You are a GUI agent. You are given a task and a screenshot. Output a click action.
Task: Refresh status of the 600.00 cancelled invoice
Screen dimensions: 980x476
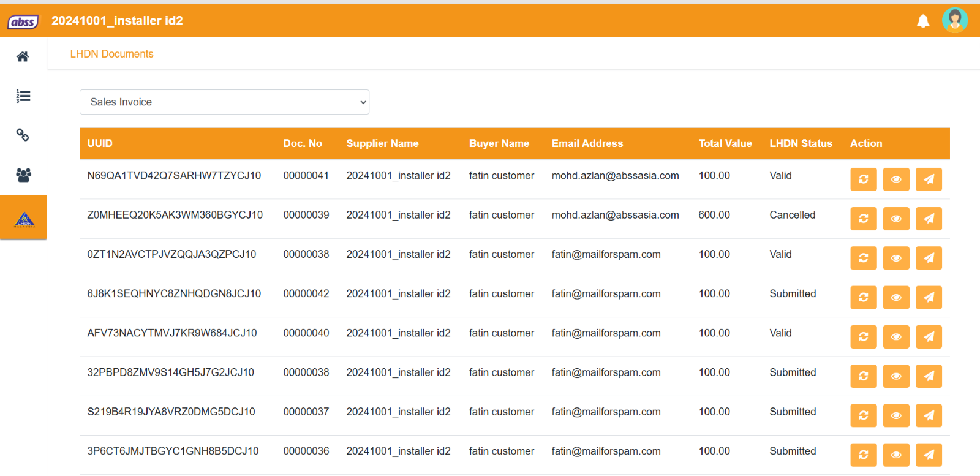click(863, 219)
